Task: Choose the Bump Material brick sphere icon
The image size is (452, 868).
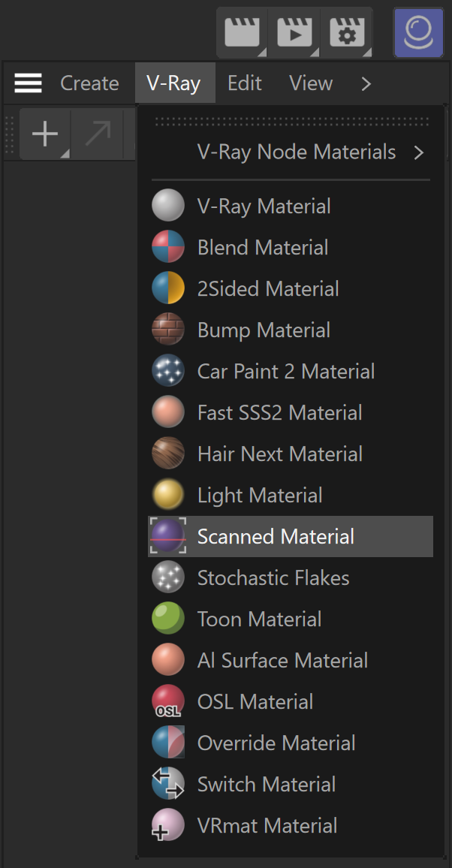Action: coord(168,330)
